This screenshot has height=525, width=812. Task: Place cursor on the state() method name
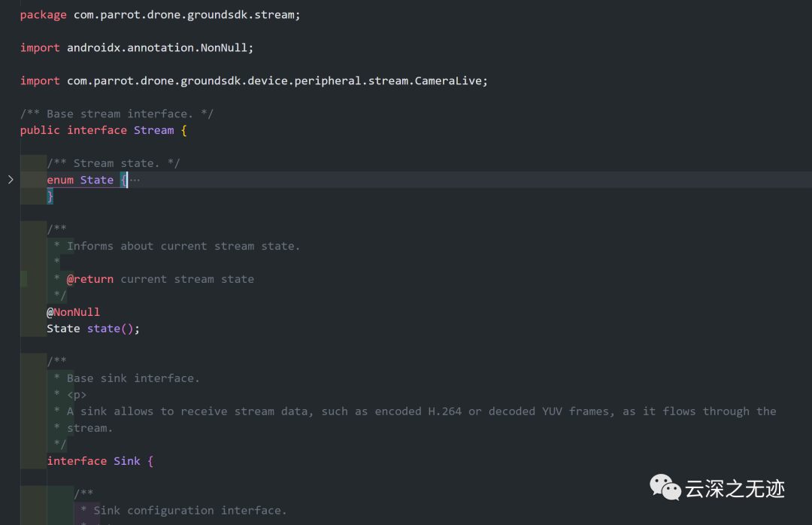103,329
